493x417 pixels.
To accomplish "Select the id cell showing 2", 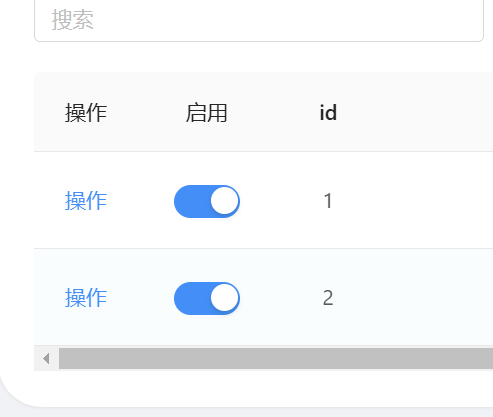I will pos(328,298).
